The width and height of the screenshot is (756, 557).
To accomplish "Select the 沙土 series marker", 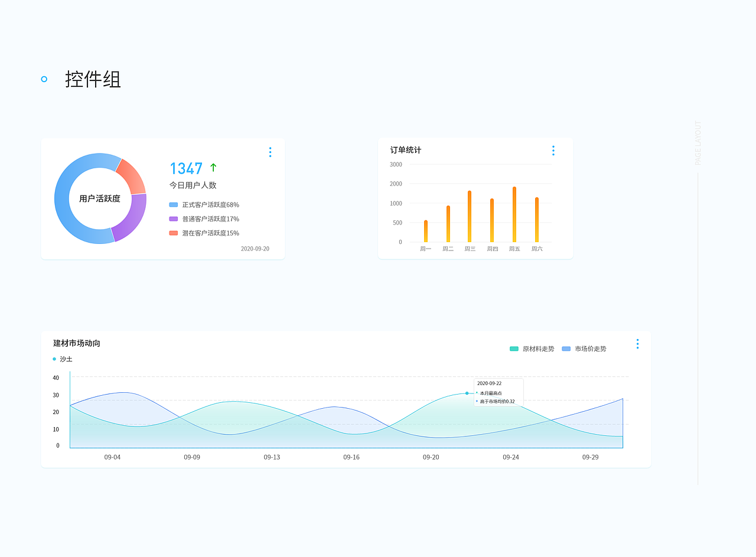I will pyautogui.click(x=54, y=359).
